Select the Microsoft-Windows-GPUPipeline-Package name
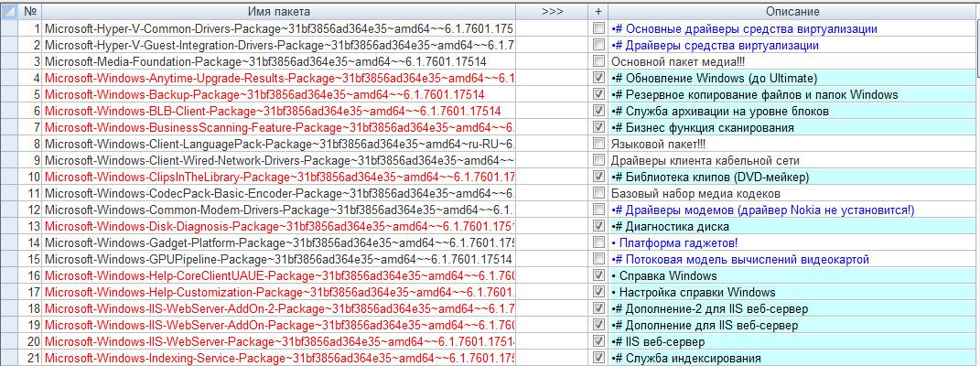The height and width of the screenshot is (366, 980). [x=279, y=259]
